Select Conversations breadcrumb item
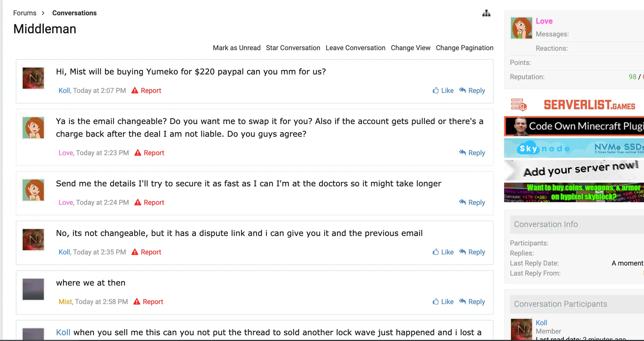This screenshot has height=341, width=644. [x=74, y=13]
